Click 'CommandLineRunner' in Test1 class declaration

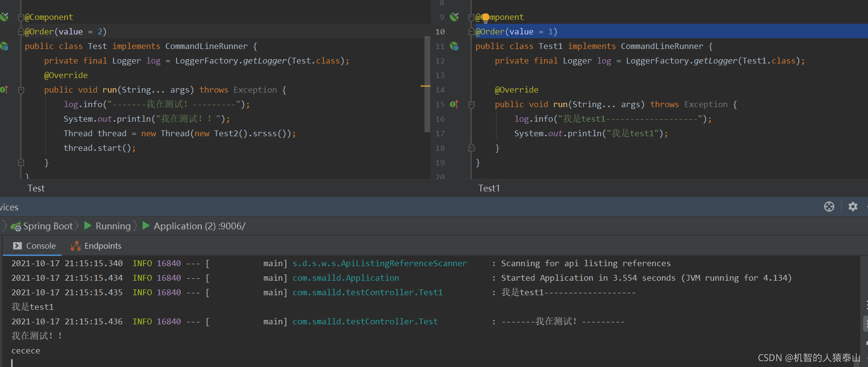(x=662, y=46)
